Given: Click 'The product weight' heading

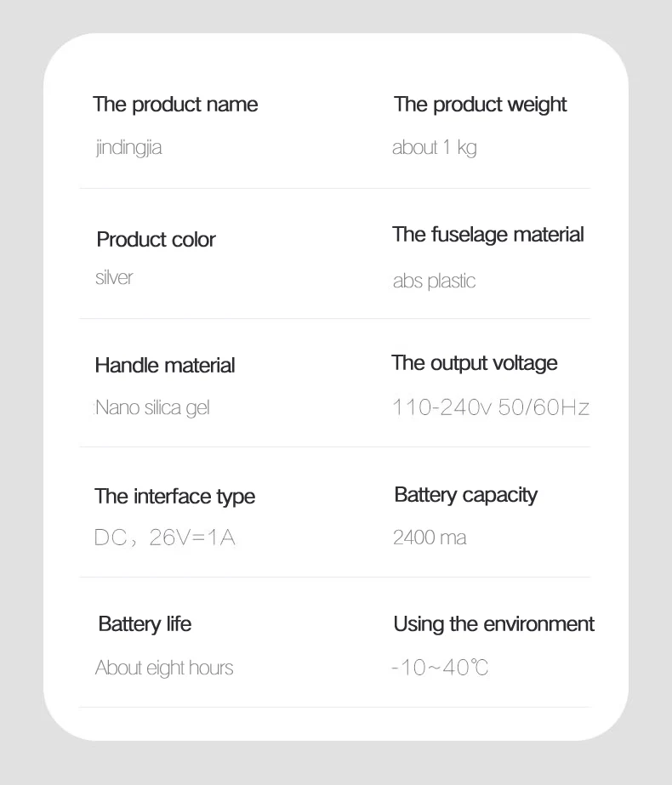Looking at the screenshot, I should pos(480,105).
